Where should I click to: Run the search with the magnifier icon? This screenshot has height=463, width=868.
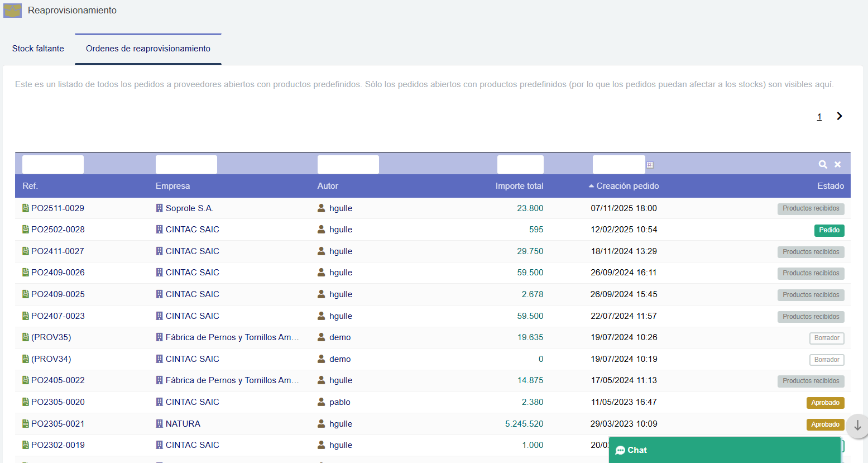click(822, 164)
